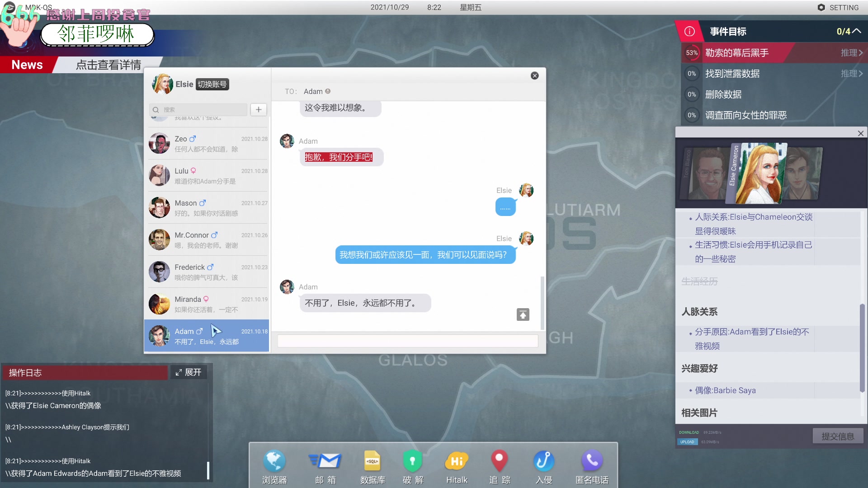Click the 2021/10/29 date in top bar
Viewport: 868px width, 488px height.
(x=390, y=7)
